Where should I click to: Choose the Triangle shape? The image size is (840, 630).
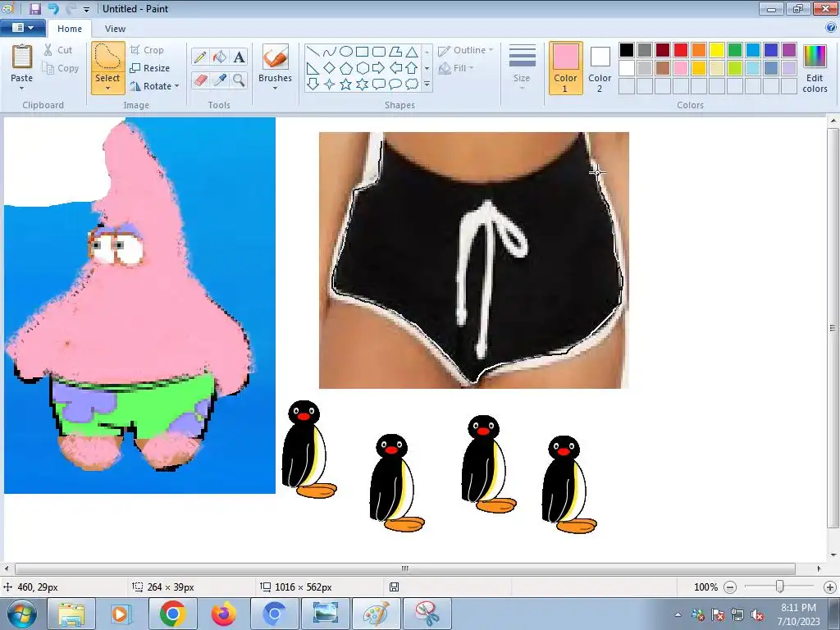pyautogui.click(x=412, y=52)
